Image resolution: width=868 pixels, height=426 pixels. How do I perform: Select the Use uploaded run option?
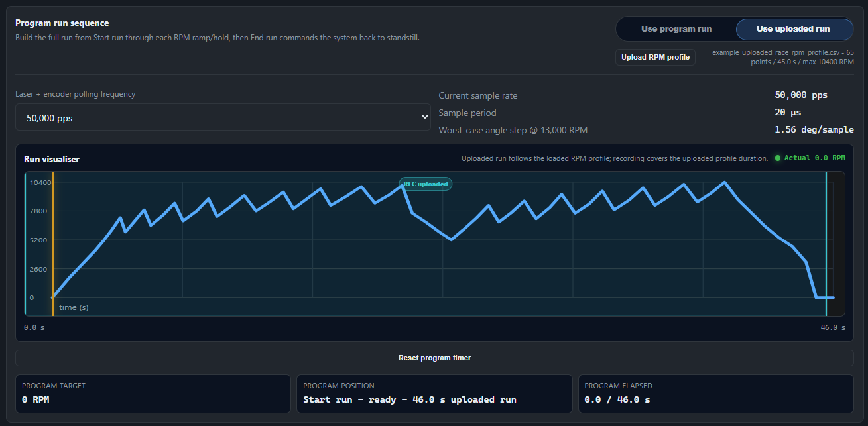coord(793,29)
